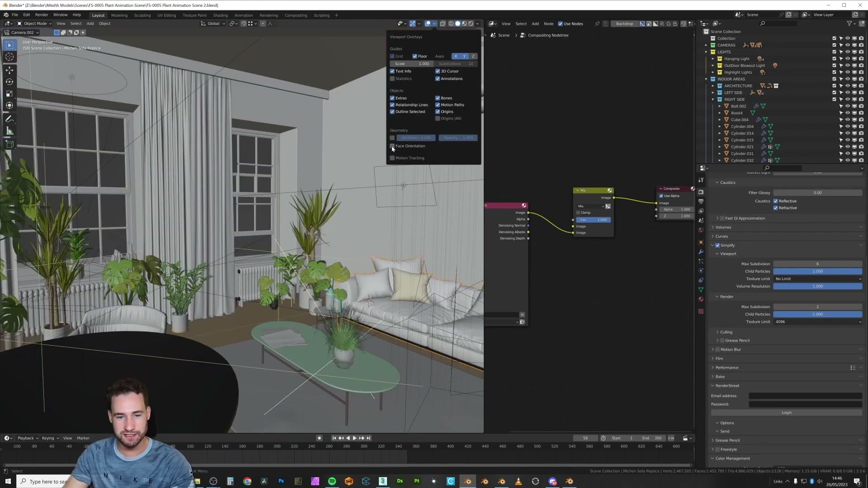Open the Object Mode dropdown
Image resolution: width=868 pixels, height=488 pixels.
34,23
